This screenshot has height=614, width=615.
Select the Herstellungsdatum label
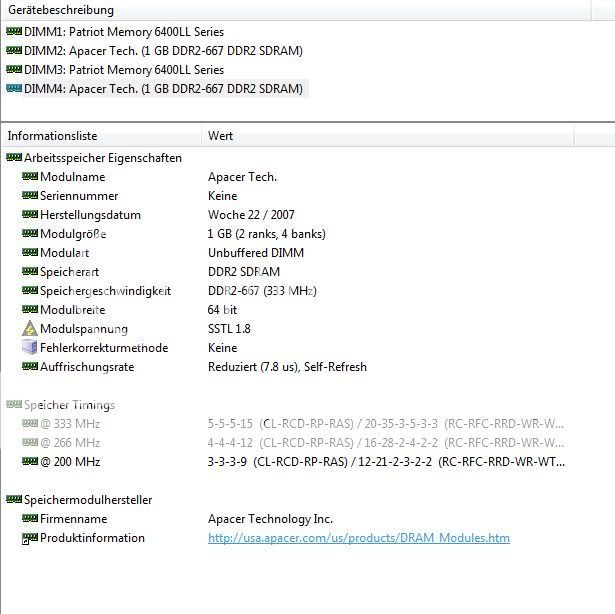pos(90,215)
